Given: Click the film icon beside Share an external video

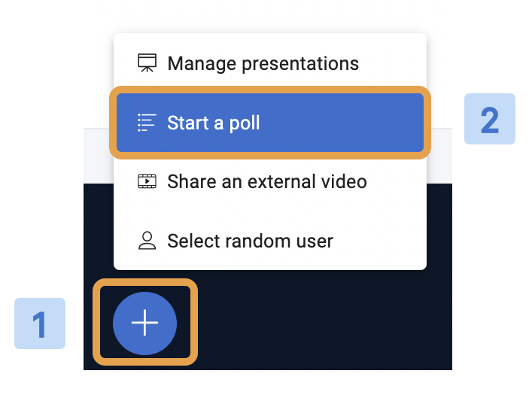Looking at the screenshot, I should pyautogui.click(x=147, y=181).
